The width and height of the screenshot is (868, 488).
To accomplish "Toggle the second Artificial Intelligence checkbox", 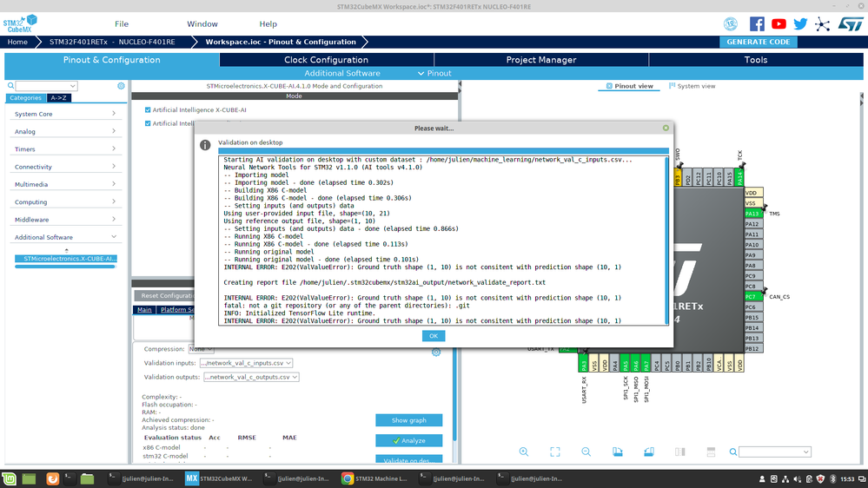I will (148, 123).
